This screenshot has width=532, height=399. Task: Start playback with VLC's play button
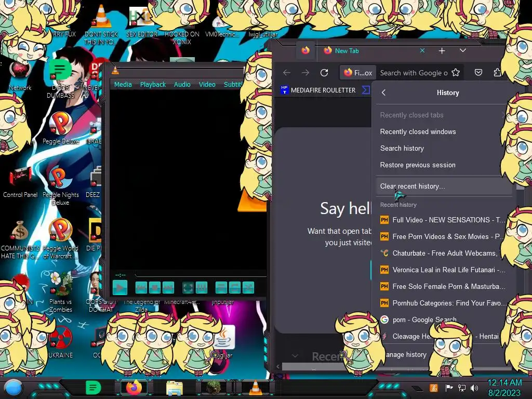click(120, 288)
